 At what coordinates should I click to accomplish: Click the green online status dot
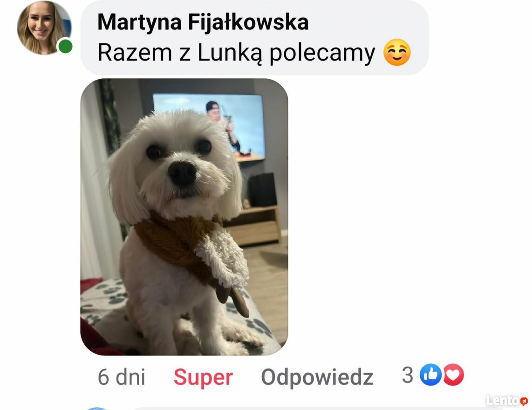(66, 46)
